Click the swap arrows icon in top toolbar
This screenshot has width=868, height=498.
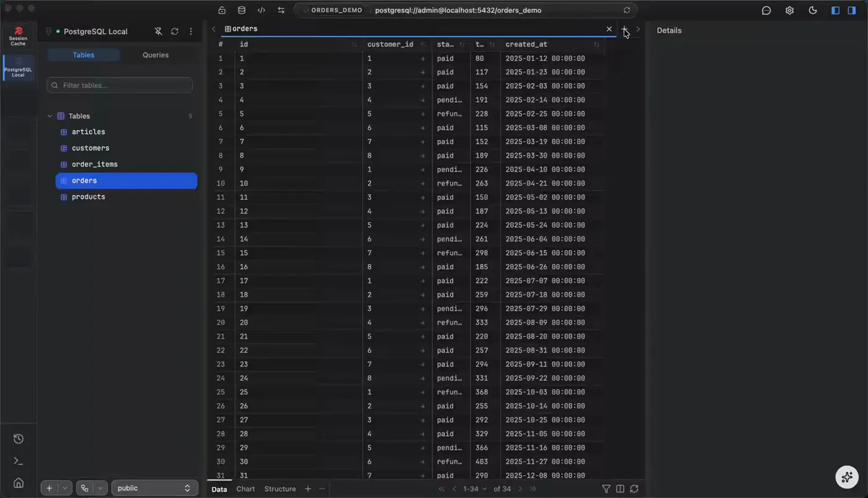[281, 11]
